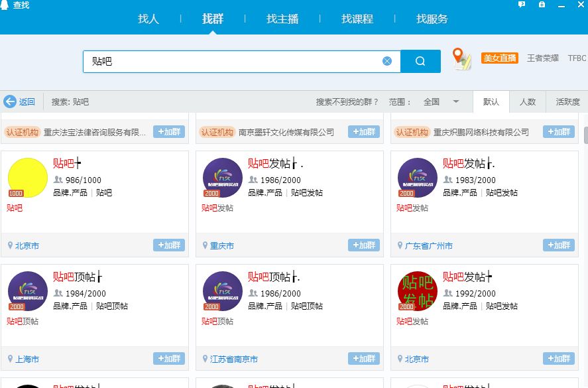Image resolution: width=588 pixels, height=388 pixels.
Task: Click the QQ penguin icon in title bar
Action: (4, 5)
